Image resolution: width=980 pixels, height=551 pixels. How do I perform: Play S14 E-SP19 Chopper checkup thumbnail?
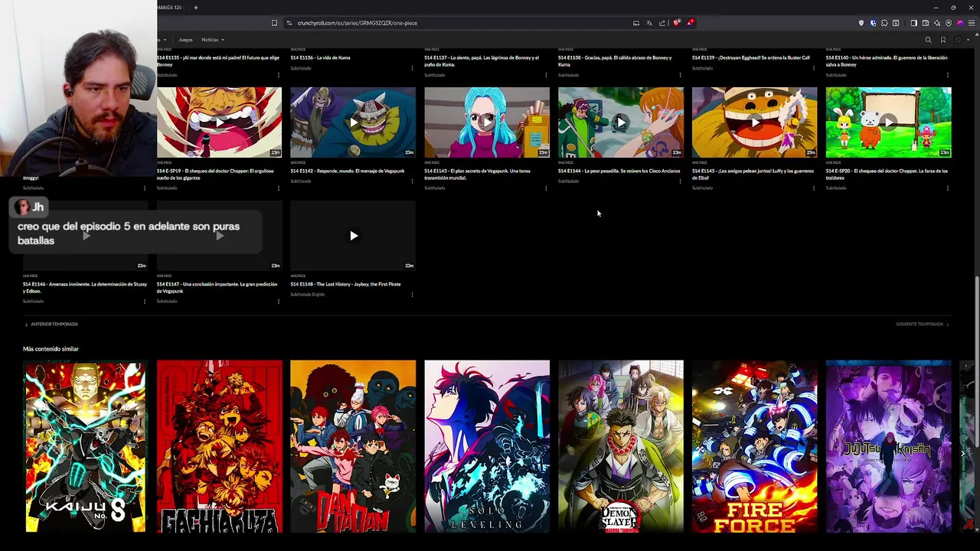tap(219, 122)
